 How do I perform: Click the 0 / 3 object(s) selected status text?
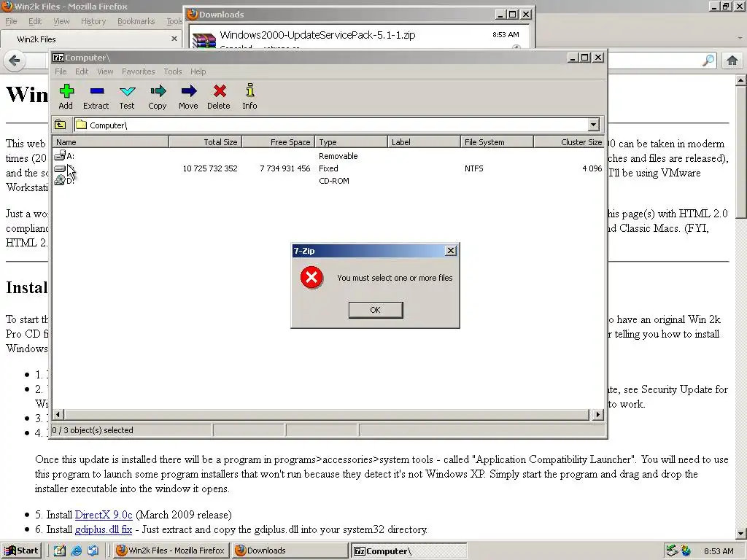pyautogui.click(x=93, y=430)
